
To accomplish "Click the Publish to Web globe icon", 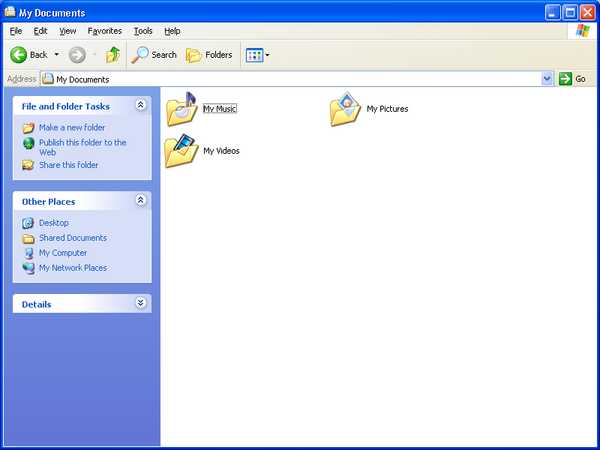I will pyautogui.click(x=29, y=143).
